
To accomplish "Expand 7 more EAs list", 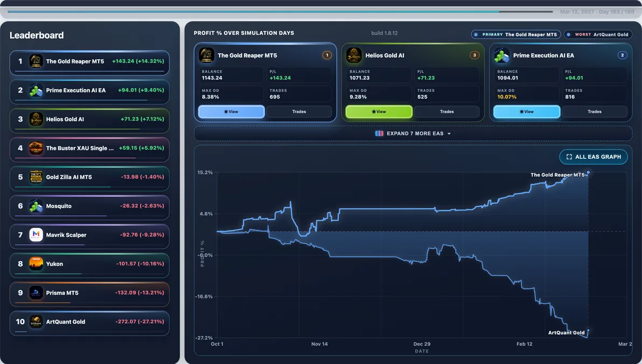I will pos(413,134).
